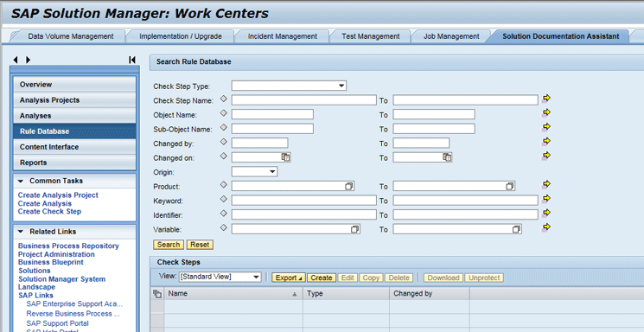
Task: Open the calendar picker in the Changed on from-field
Action: pyautogui.click(x=286, y=157)
